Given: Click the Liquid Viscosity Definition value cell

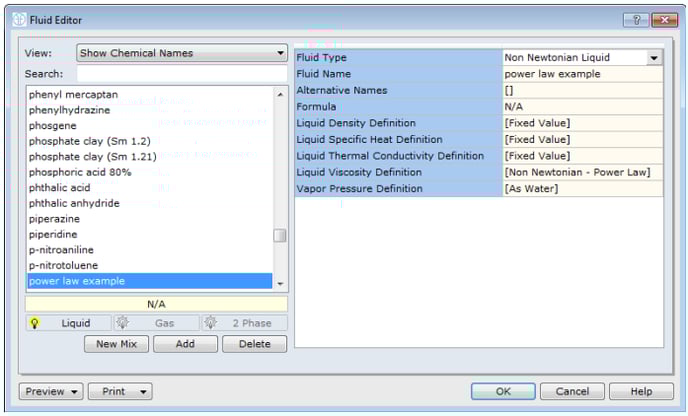Looking at the screenshot, I should (x=582, y=172).
